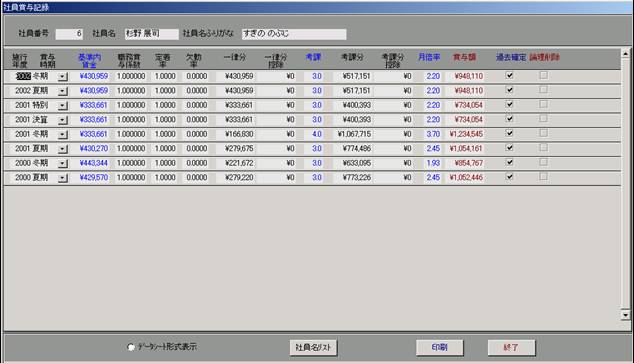
Task: Click the red 賞与額 column header
Action: point(464,57)
